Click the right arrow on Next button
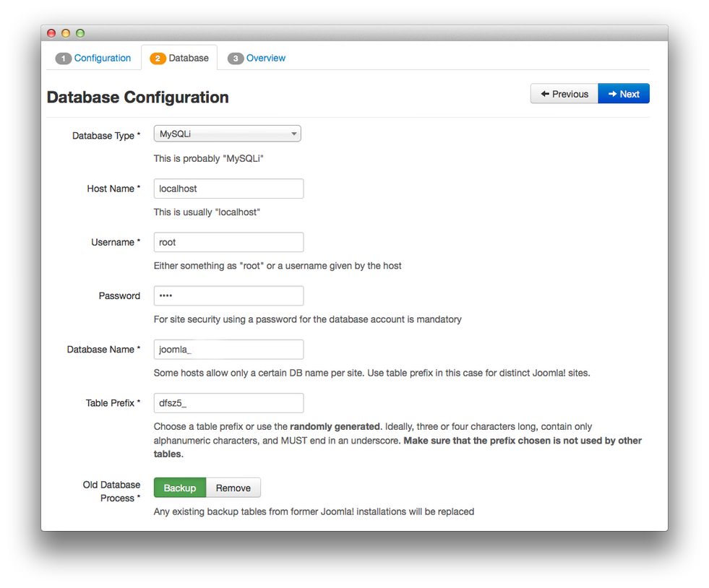The image size is (709, 588). click(613, 93)
